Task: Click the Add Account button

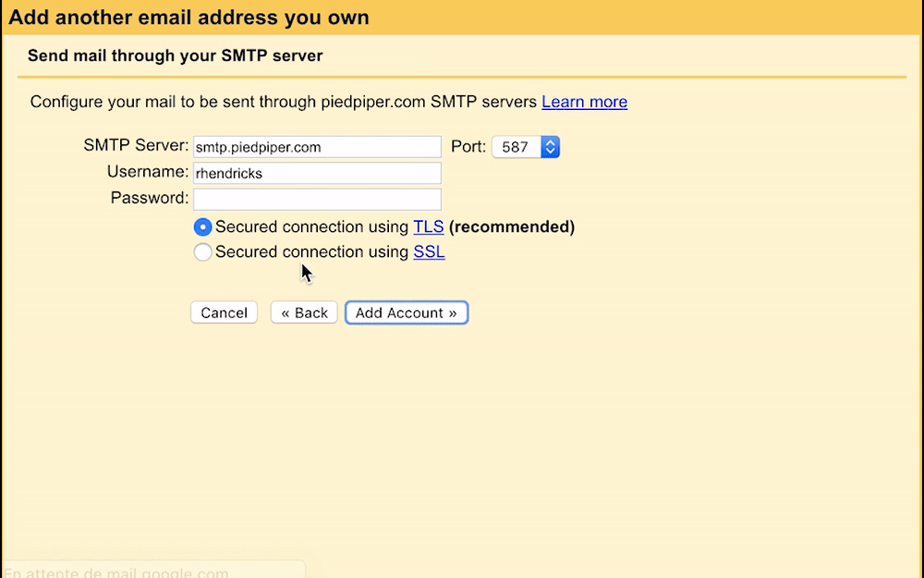Action: (407, 313)
